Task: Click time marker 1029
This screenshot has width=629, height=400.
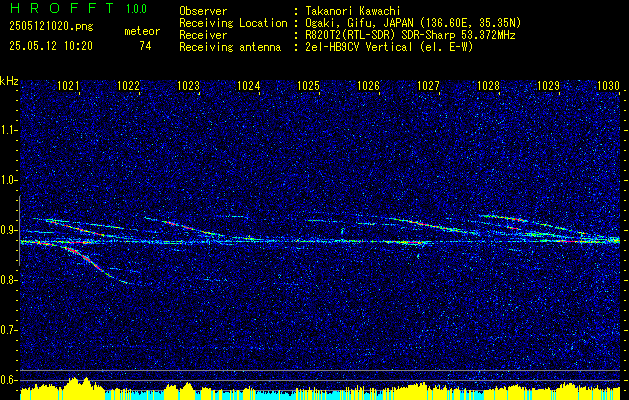Action: [x=548, y=86]
